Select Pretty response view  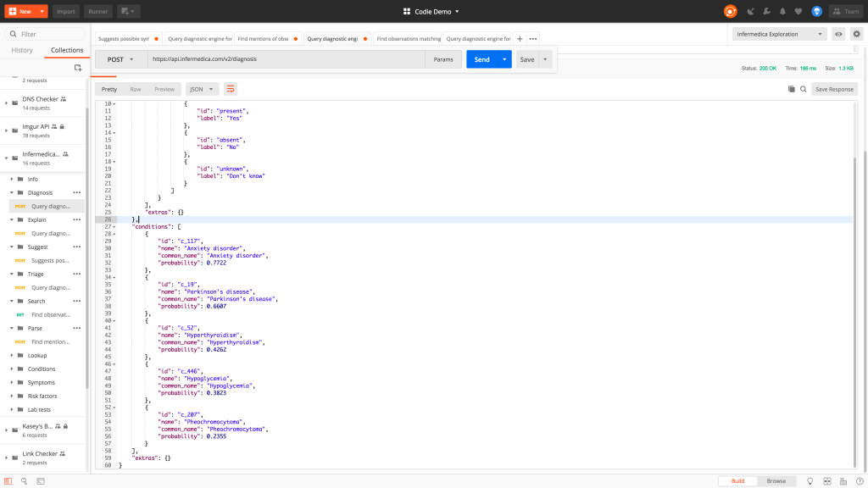click(x=109, y=89)
